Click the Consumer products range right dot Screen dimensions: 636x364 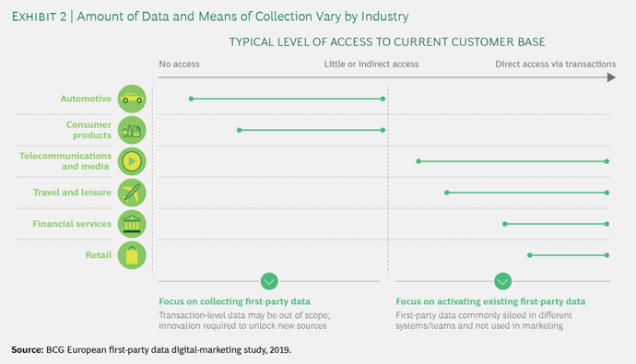click(x=383, y=130)
